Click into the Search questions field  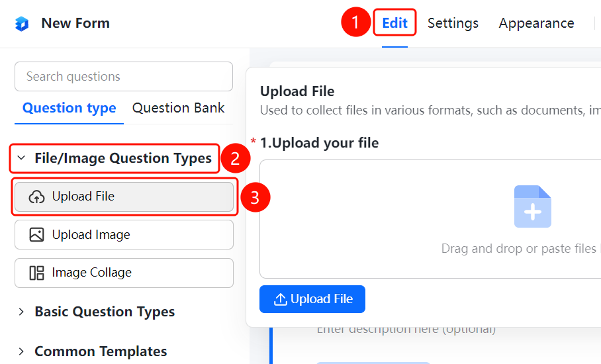pyautogui.click(x=124, y=77)
